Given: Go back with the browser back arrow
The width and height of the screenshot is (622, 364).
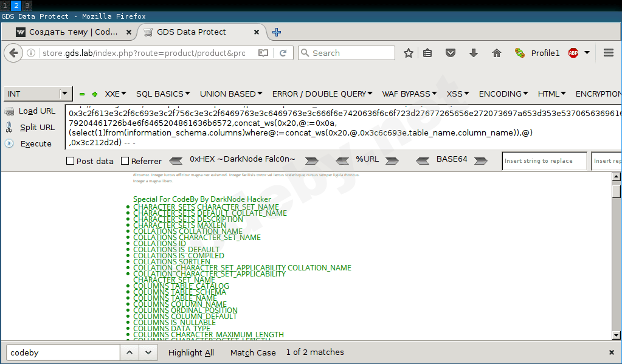Looking at the screenshot, I should [13, 53].
